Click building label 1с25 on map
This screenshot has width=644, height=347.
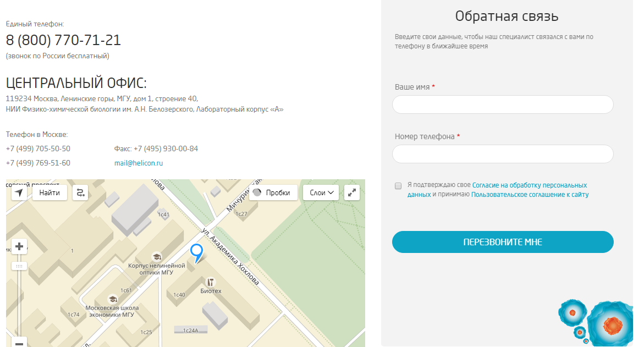coord(146,332)
